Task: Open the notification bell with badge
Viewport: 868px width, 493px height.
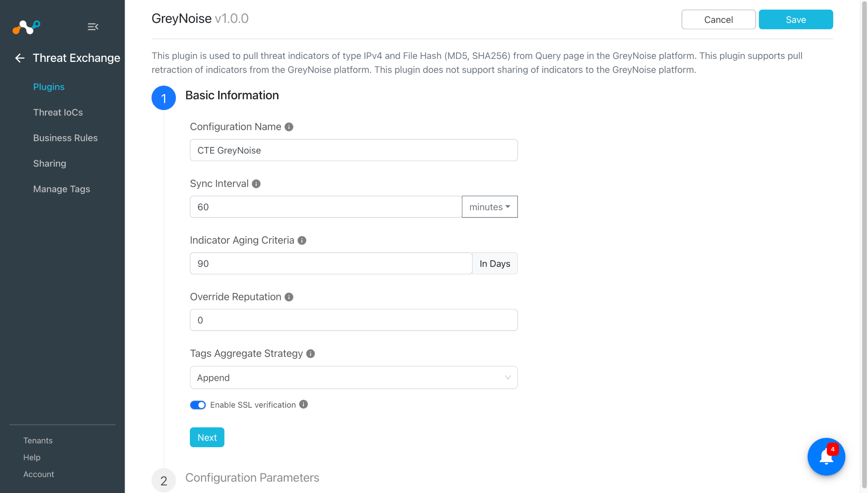Action: tap(826, 457)
